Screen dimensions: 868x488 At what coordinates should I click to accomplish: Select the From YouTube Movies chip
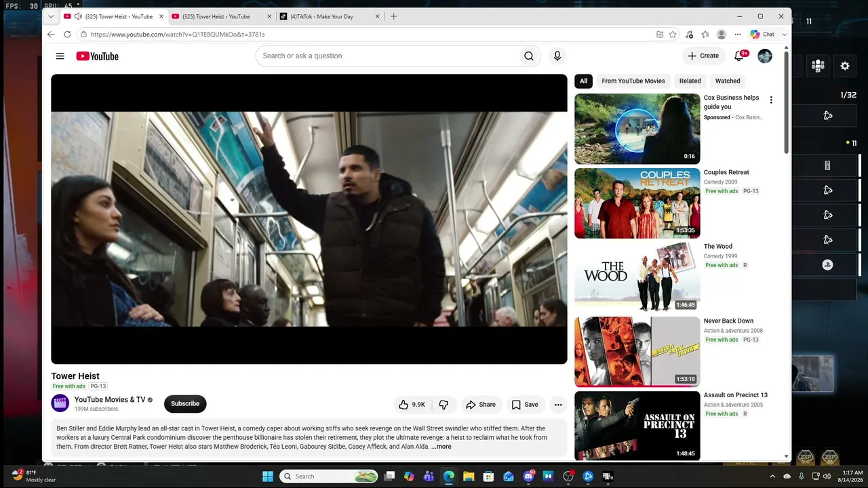633,81
